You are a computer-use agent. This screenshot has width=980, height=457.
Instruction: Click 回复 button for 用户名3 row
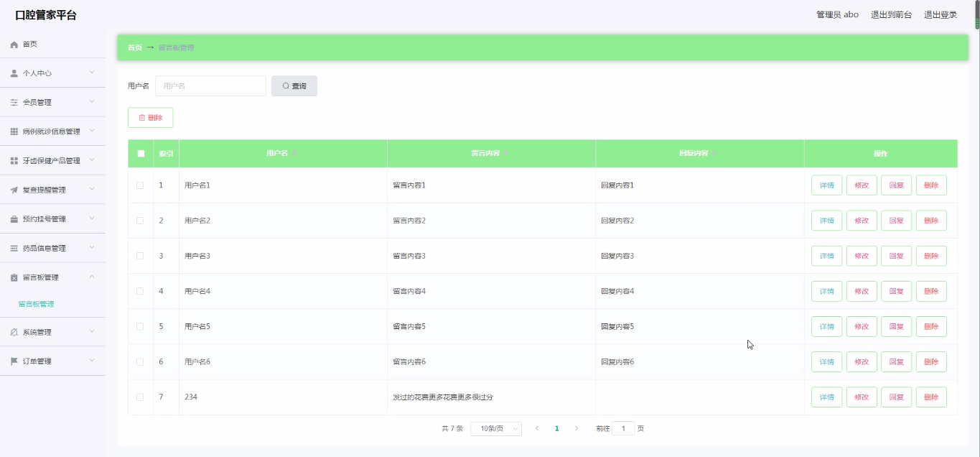tap(896, 256)
